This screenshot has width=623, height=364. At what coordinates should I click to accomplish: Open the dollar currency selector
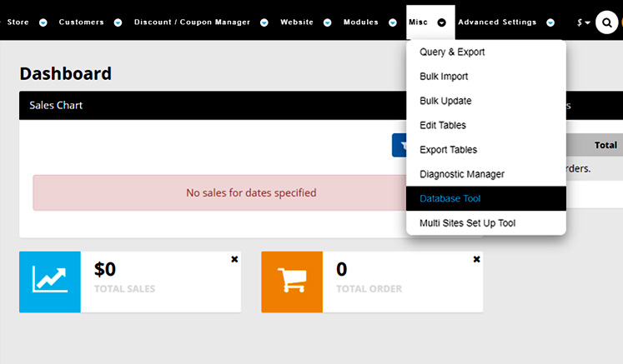(583, 22)
